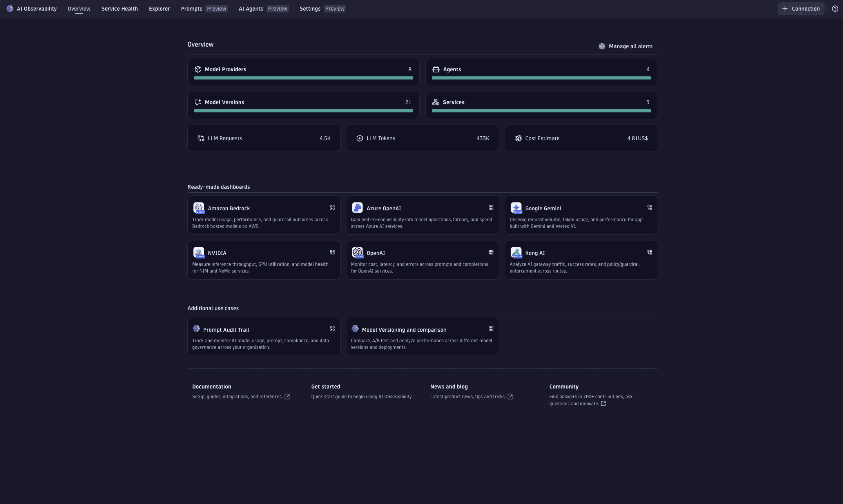The image size is (843, 504).
Task: Open the Prompts Preview tab
Action: click(x=204, y=9)
